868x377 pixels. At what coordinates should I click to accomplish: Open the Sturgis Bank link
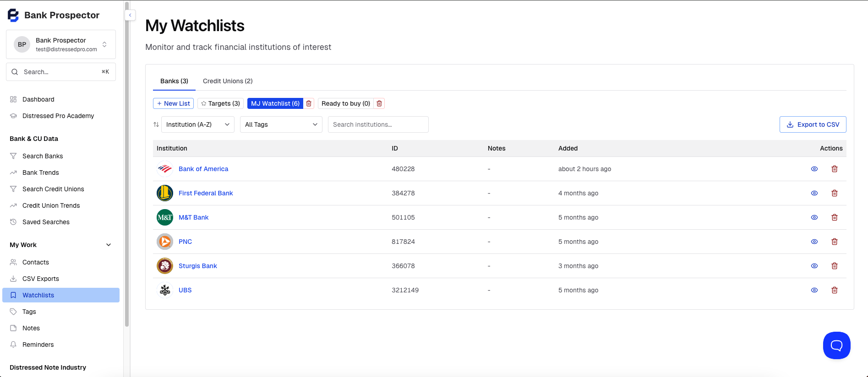198,266
